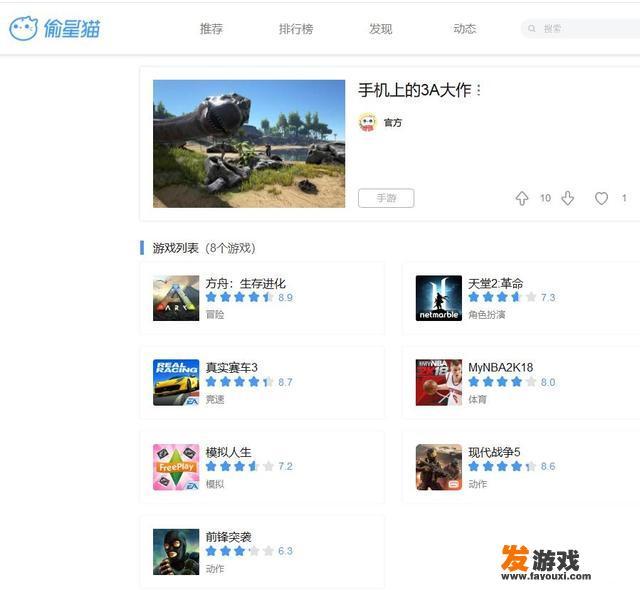This screenshot has width=640, height=590.
Task: Click star rating of 方舟：生存进化
Action: click(x=240, y=297)
